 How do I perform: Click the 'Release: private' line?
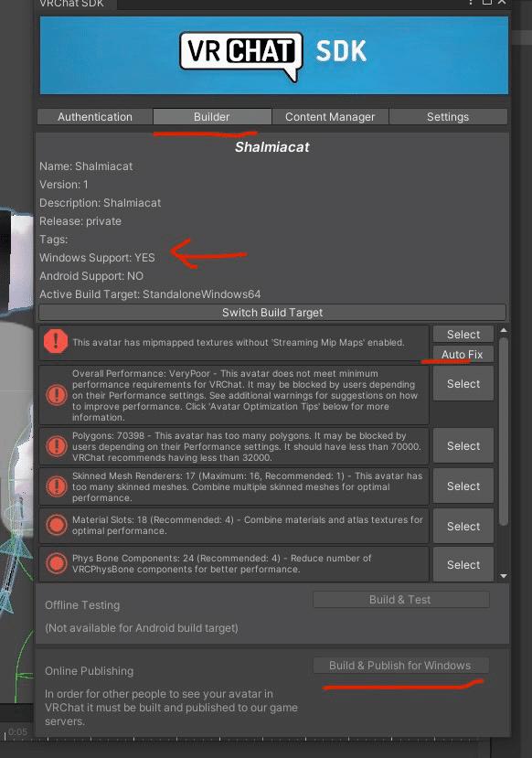80,221
